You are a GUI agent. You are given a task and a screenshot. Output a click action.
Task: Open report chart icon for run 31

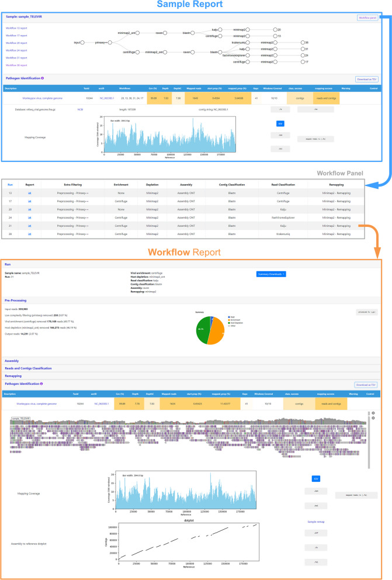(x=30, y=226)
